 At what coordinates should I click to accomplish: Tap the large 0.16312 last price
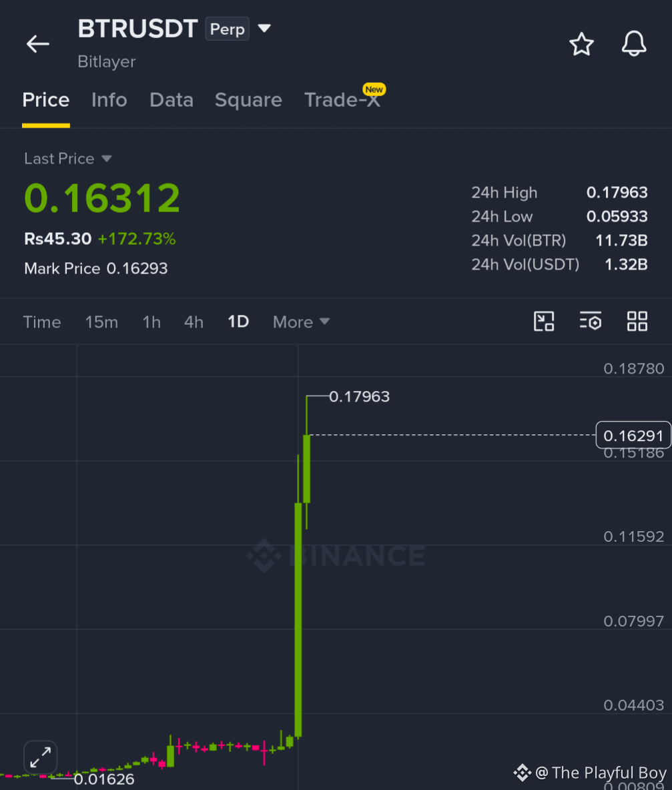(102, 198)
